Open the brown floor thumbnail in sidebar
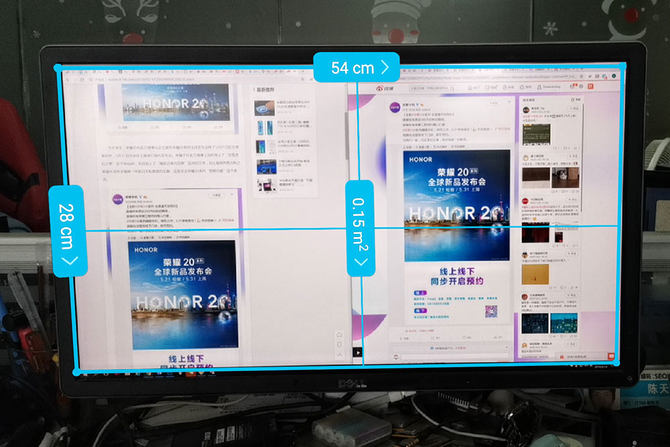The height and width of the screenshot is (447, 670). [536, 178]
